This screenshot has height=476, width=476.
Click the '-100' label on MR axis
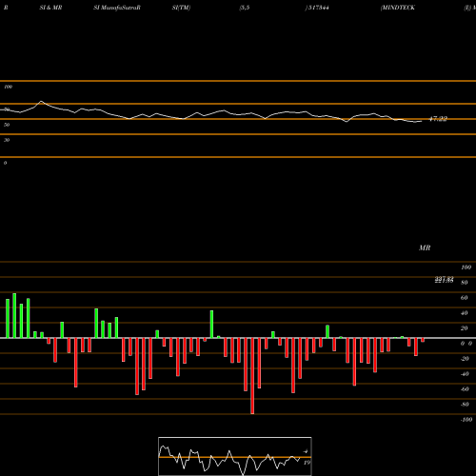coord(466,420)
